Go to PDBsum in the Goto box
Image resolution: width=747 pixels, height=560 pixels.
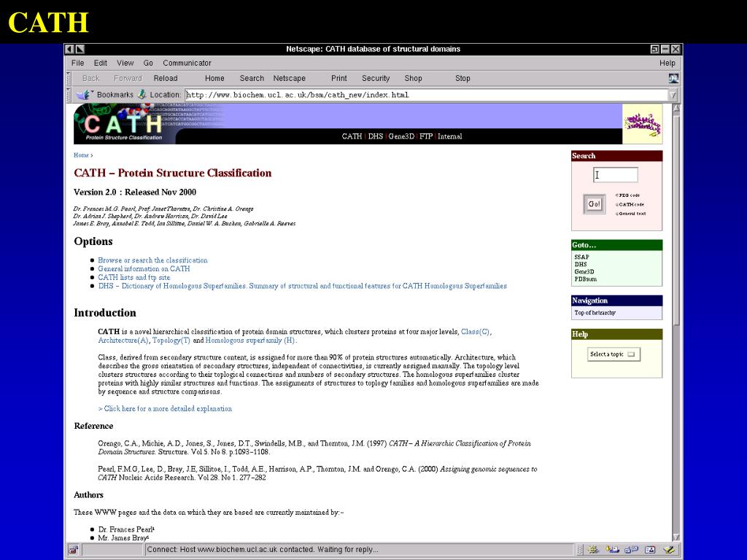coord(586,279)
